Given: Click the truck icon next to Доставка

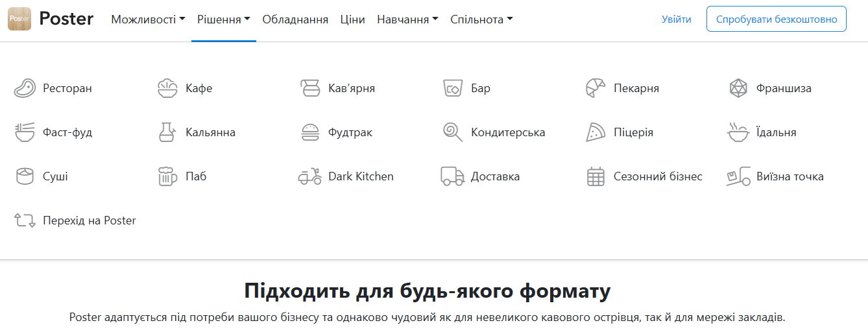Looking at the screenshot, I should coord(453,176).
